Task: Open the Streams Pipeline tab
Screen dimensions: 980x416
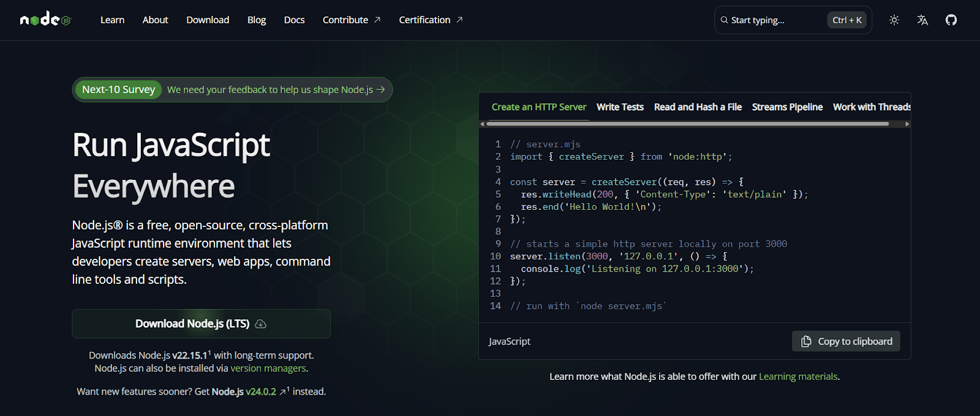Action: pos(787,107)
